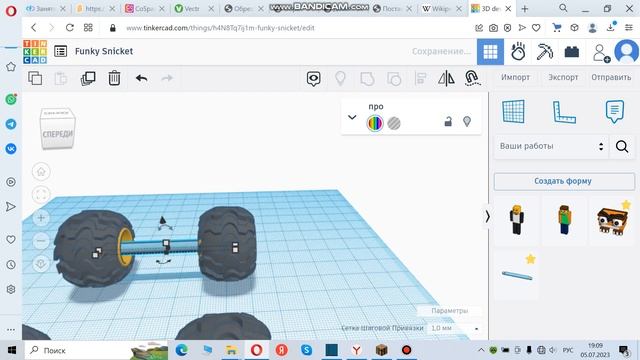The height and width of the screenshot is (360, 640).
Task: Switch to the 3D design grid view
Action: tap(490, 51)
